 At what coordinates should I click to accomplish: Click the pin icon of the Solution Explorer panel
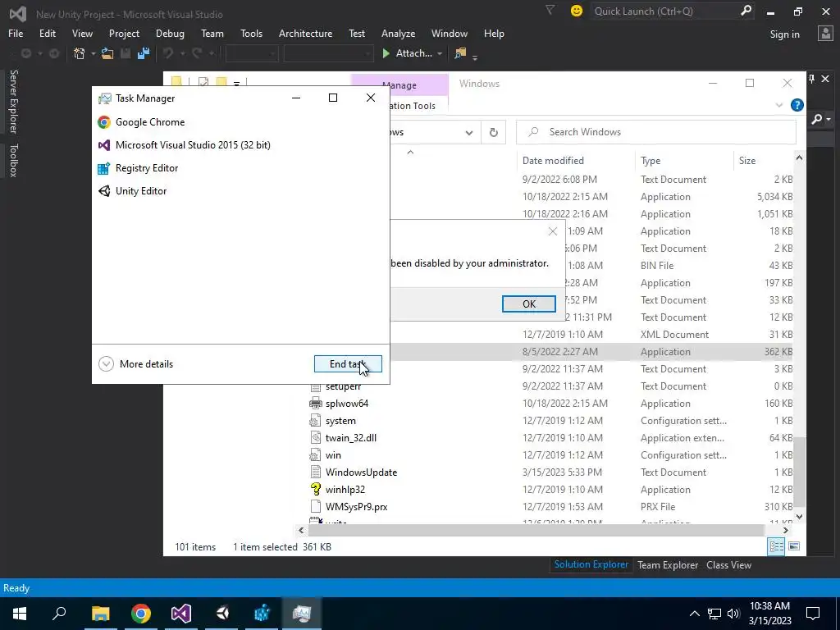pyautogui.click(x=811, y=79)
